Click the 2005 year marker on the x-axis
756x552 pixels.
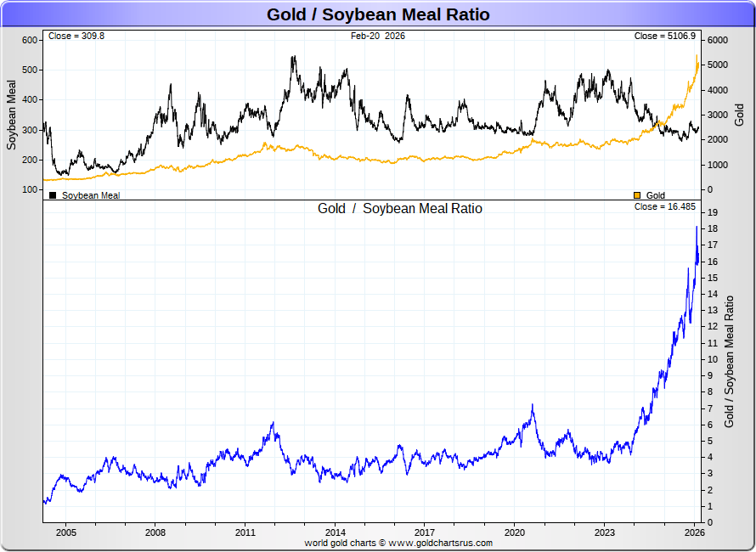coord(66,532)
